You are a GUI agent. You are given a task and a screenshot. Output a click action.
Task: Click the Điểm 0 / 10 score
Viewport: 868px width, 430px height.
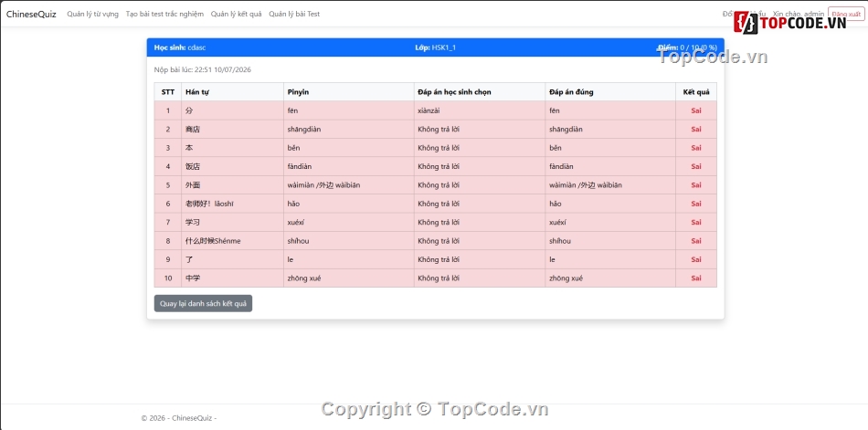click(687, 47)
